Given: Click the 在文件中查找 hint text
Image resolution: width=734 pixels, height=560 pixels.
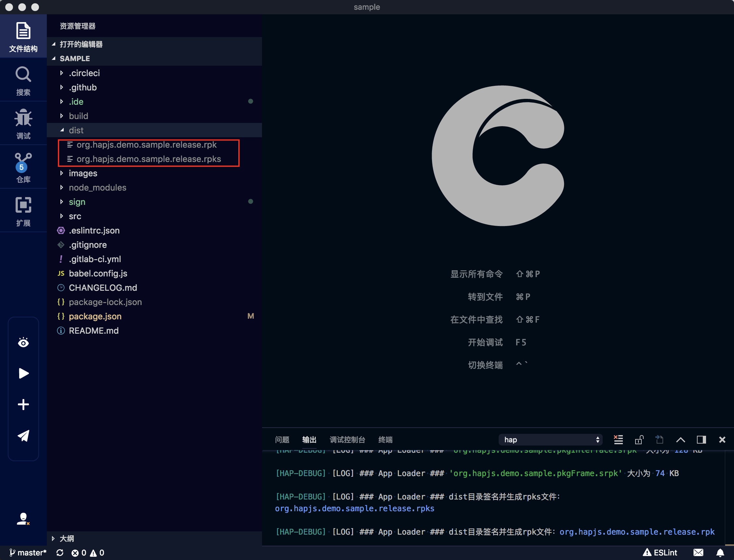Looking at the screenshot, I should click(x=477, y=320).
